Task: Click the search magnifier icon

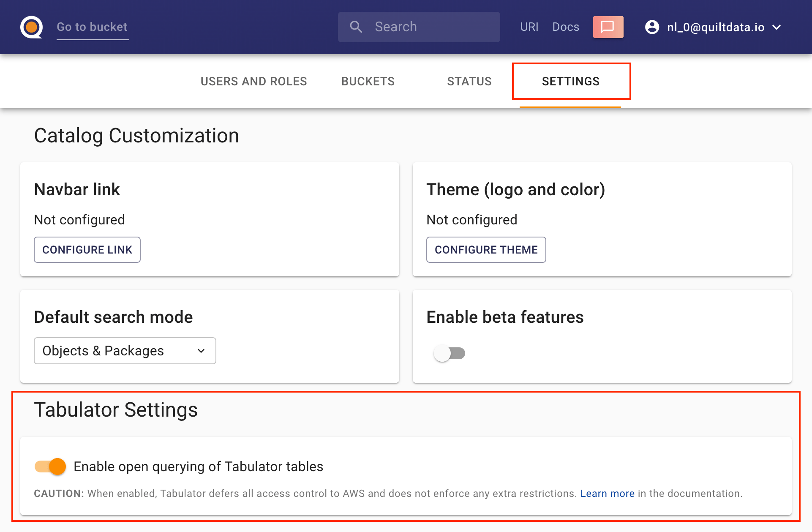Action: [356, 27]
